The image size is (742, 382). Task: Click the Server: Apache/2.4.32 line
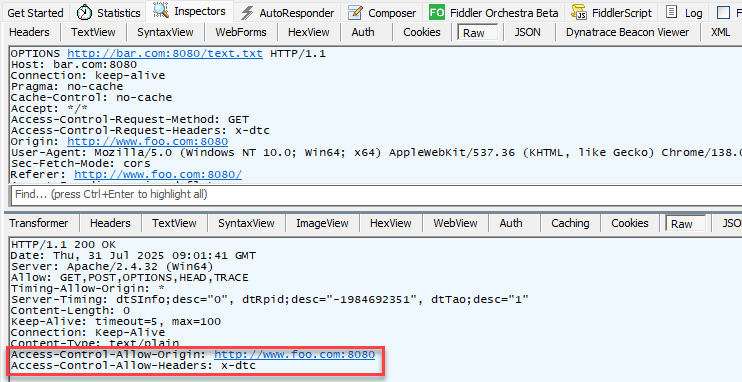[x=112, y=267]
